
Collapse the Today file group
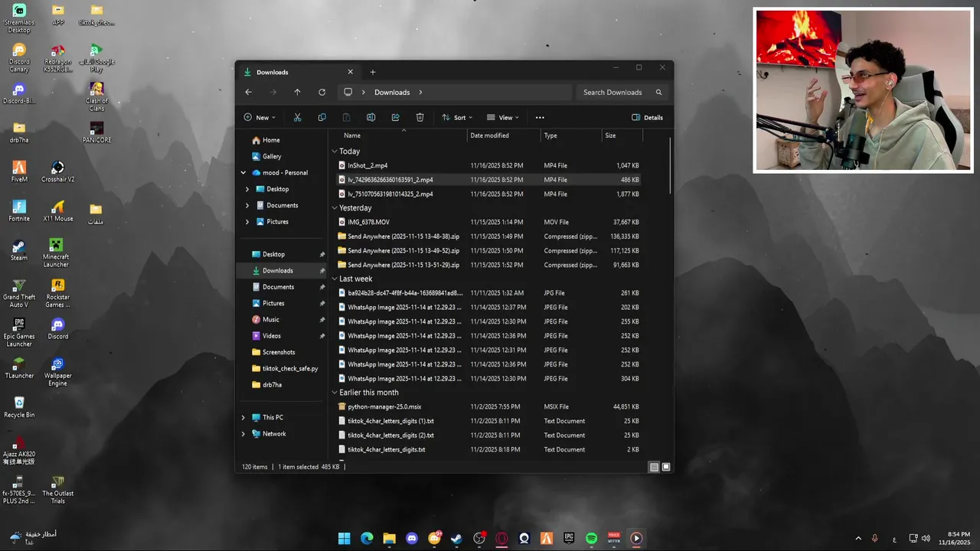coord(335,152)
